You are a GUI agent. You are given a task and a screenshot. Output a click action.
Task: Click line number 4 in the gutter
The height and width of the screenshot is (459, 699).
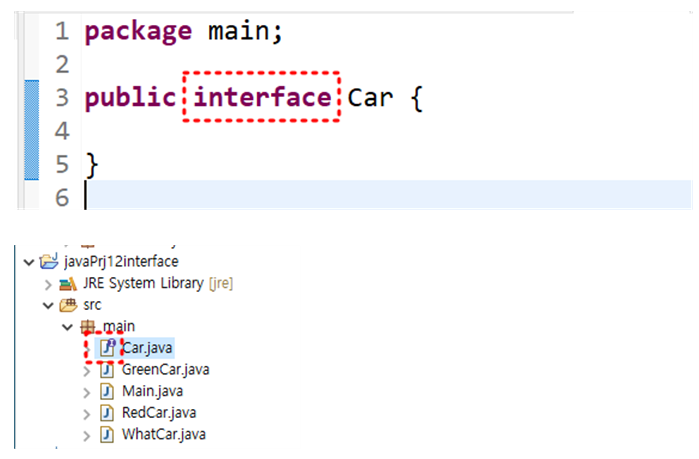point(62,131)
